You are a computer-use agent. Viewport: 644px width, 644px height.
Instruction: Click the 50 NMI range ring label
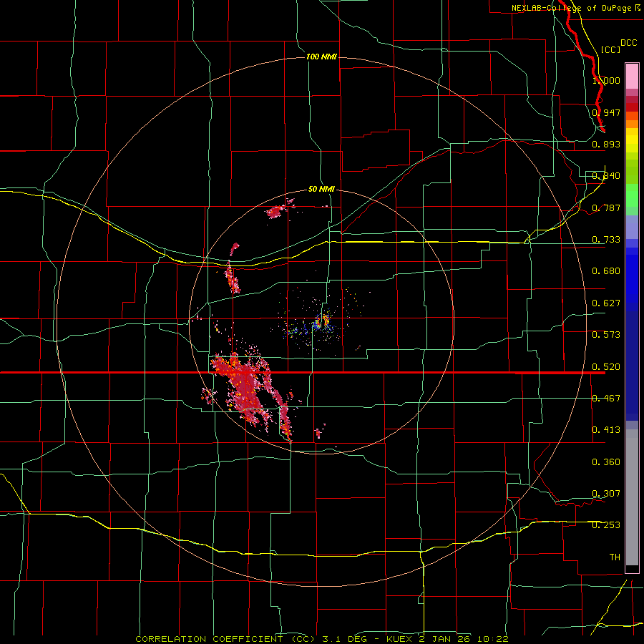[x=321, y=189]
